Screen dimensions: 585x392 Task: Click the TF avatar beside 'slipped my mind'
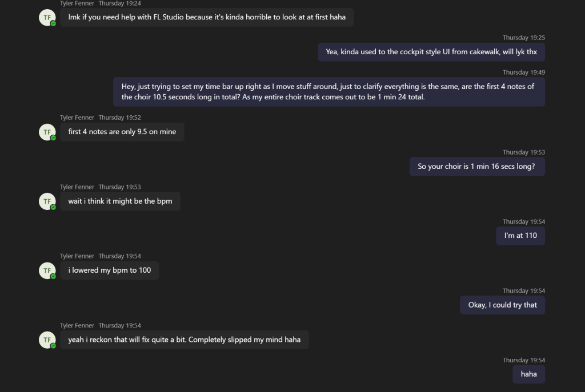[x=47, y=340]
